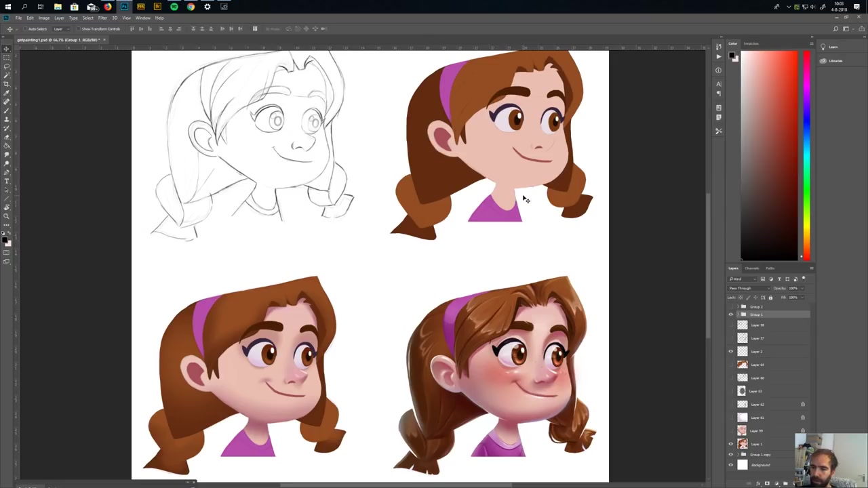
Task: Select the Eraser tool
Action: click(x=6, y=136)
